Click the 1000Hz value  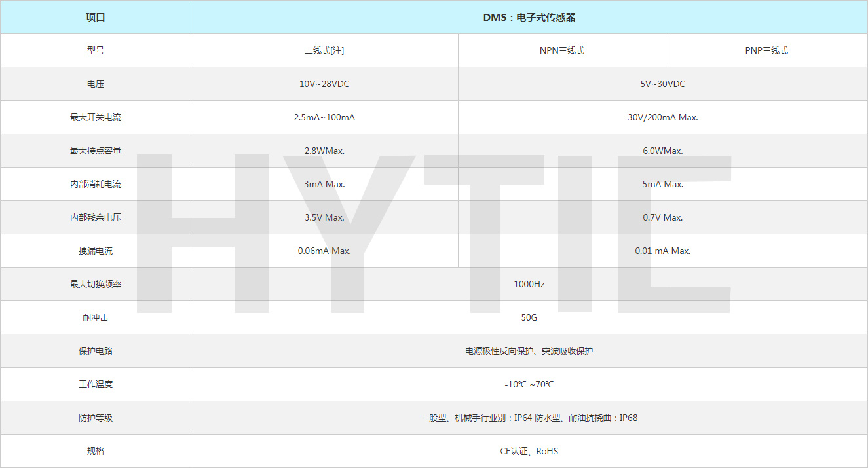tap(529, 284)
